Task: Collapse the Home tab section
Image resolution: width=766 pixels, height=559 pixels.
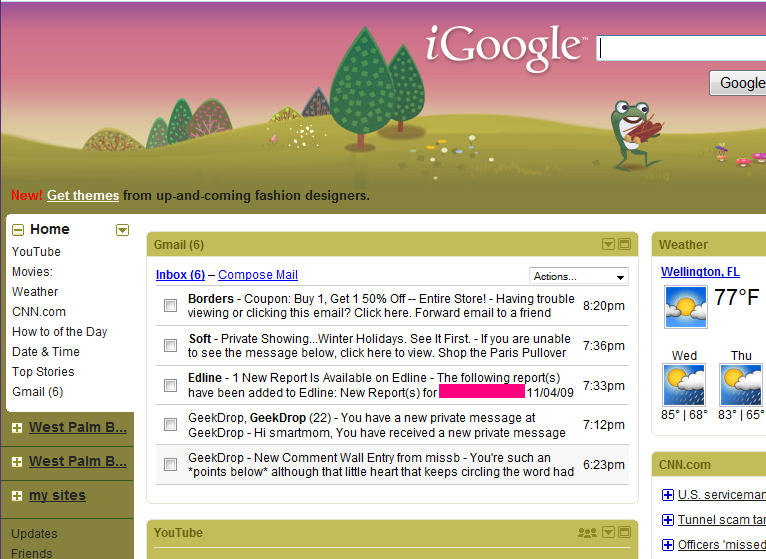Action: pos(17,230)
